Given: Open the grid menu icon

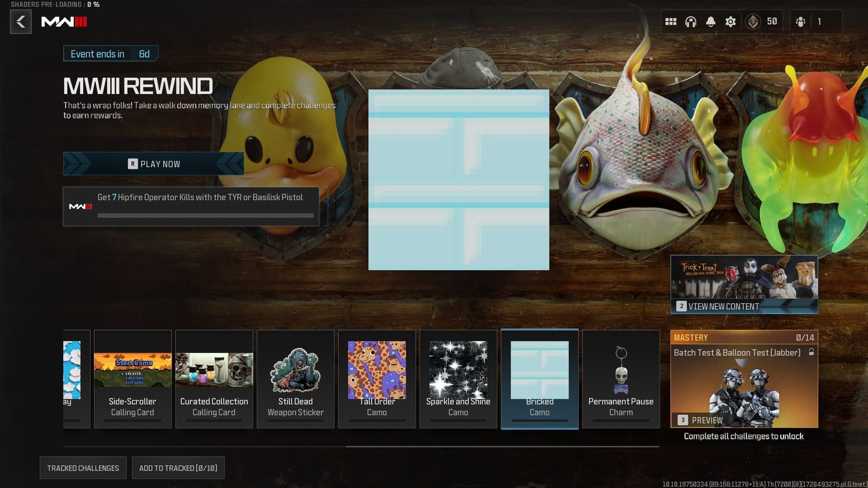Looking at the screenshot, I should pos(671,22).
